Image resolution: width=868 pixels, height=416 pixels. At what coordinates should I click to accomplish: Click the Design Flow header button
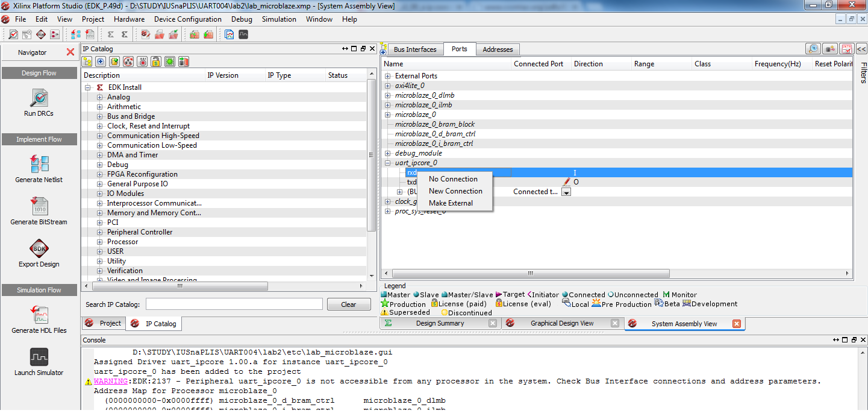(39, 73)
